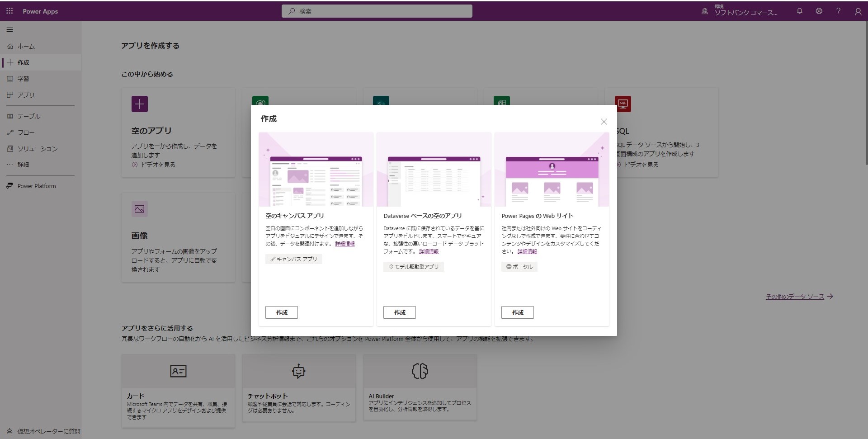Viewport: 868px width, 439px height.
Task: Open the settings gear icon
Action: tap(819, 11)
